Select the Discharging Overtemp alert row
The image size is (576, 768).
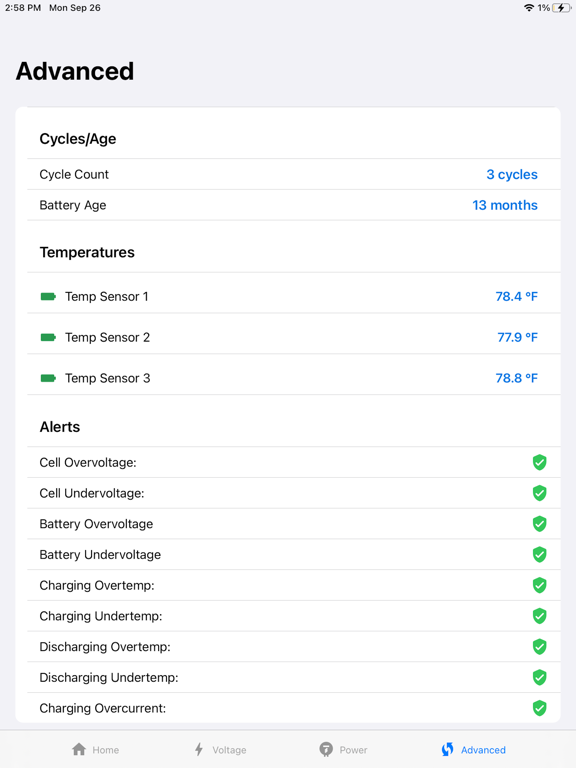294,647
